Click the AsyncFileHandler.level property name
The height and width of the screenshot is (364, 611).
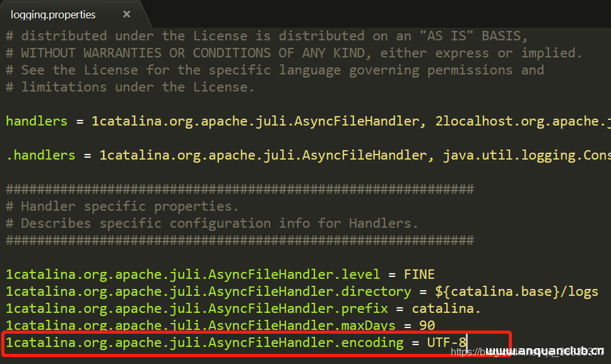(193, 274)
